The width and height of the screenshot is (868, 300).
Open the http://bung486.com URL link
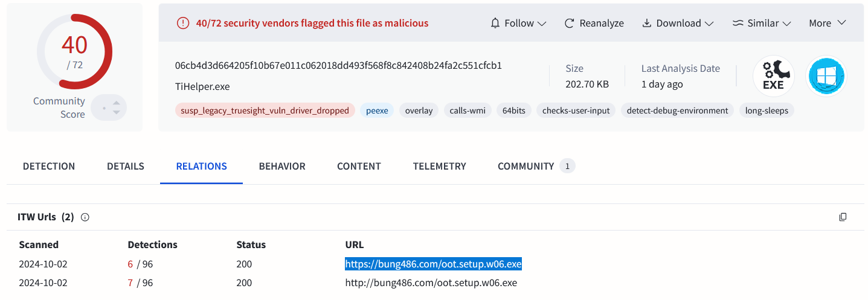(431, 282)
